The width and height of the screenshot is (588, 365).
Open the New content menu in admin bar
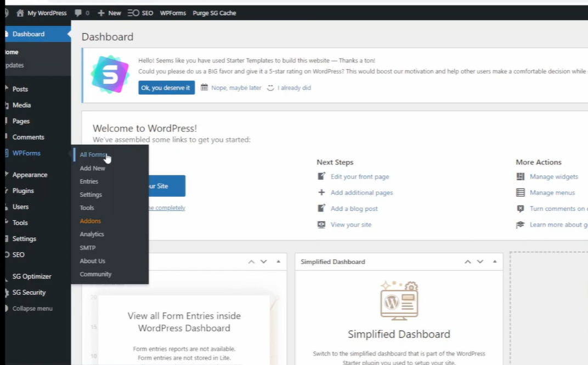(115, 13)
